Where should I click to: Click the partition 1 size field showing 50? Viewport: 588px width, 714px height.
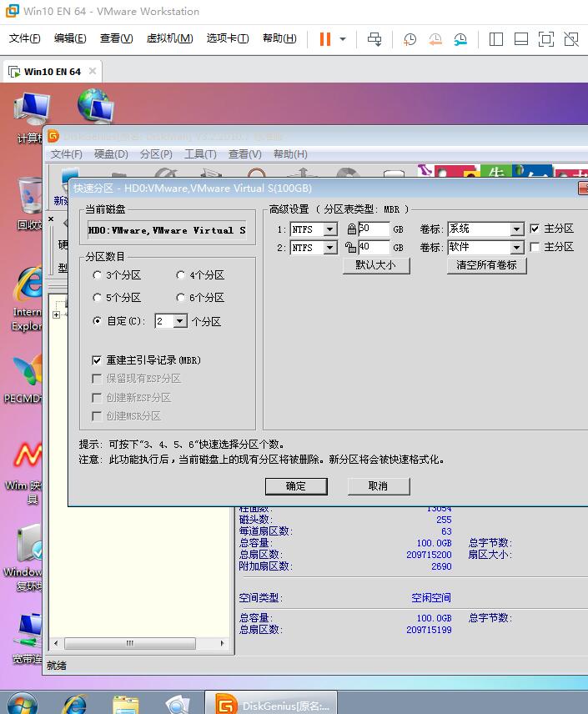[374, 229]
